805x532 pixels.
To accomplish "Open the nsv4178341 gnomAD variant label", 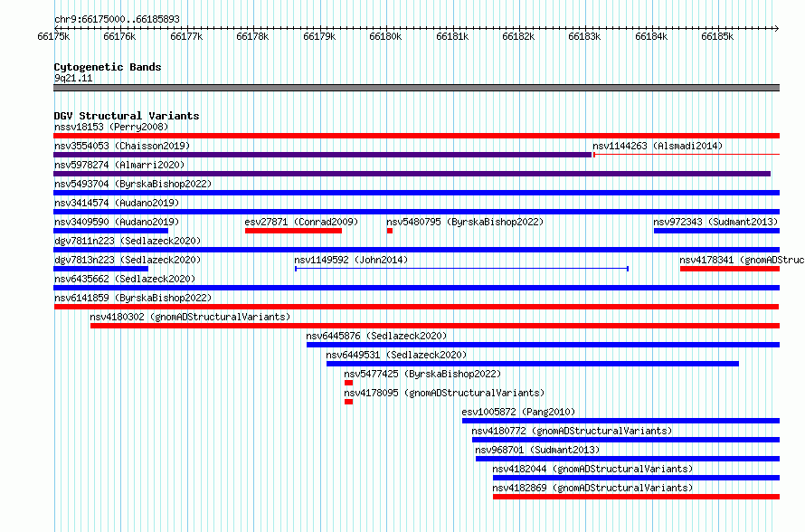I will 742,260.
